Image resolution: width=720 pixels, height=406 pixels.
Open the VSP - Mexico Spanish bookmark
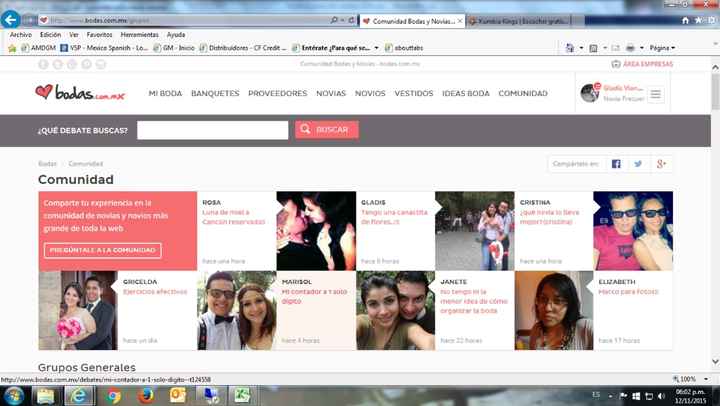(104, 48)
